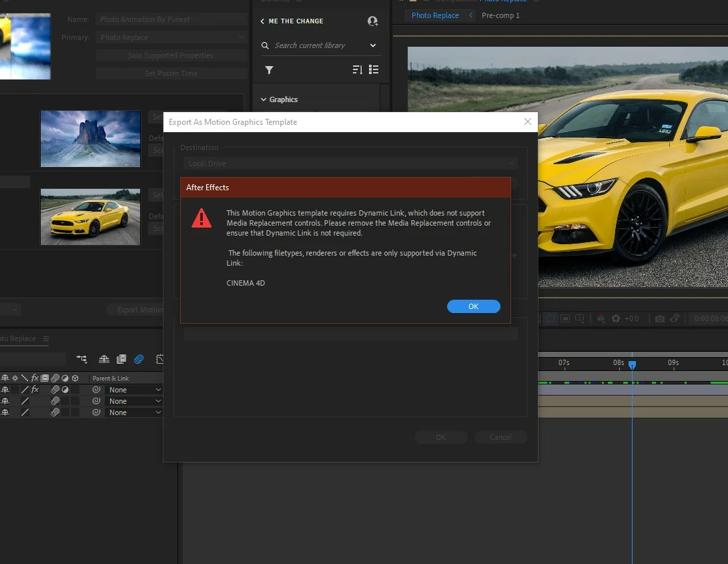Reset exposure with the aperture icon
Image resolution: width=728 pixels, height=564 pixels.
tap(616, 318)
